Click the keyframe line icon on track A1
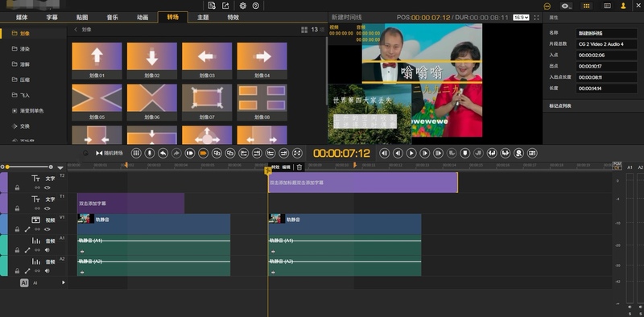Viewport: 644px width, 317px height. pyautogui.click(x=27, y=250)
